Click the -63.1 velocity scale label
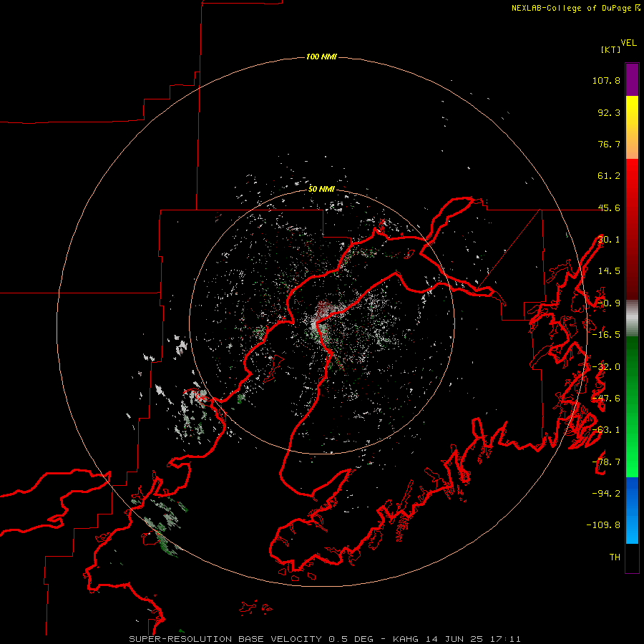This screenshot has width=644, height=644. tap(606, 430)
